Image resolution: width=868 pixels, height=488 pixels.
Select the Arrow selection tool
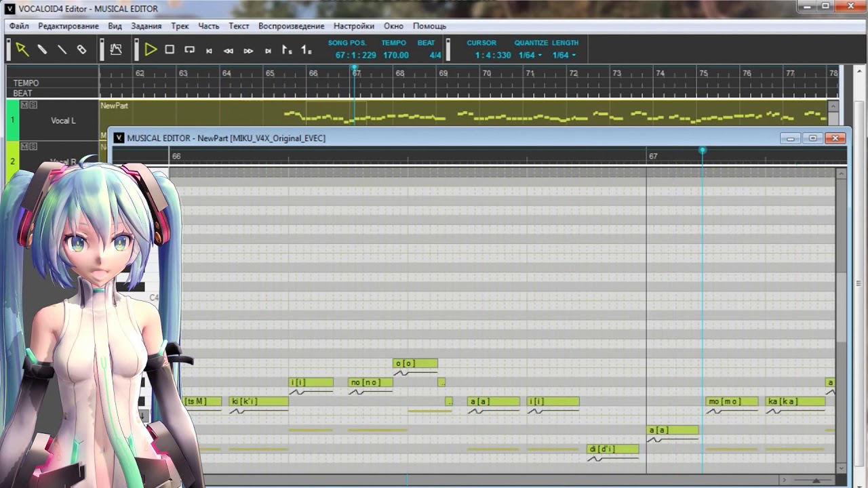22,49
